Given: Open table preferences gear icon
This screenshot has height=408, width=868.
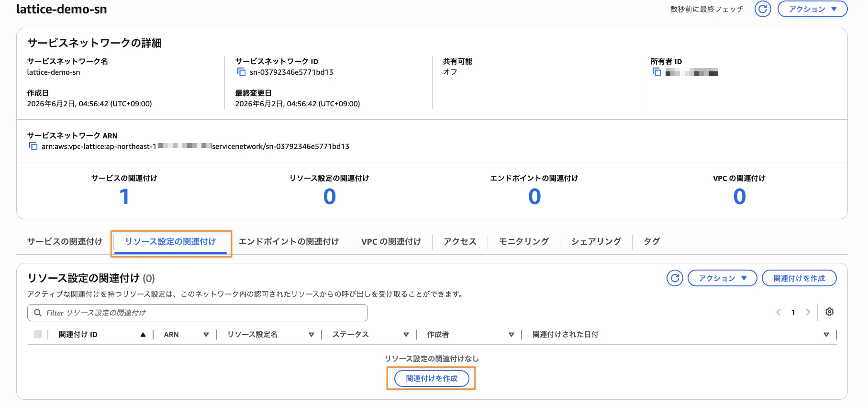Looking at the screenshot, I should coord(830,312).
